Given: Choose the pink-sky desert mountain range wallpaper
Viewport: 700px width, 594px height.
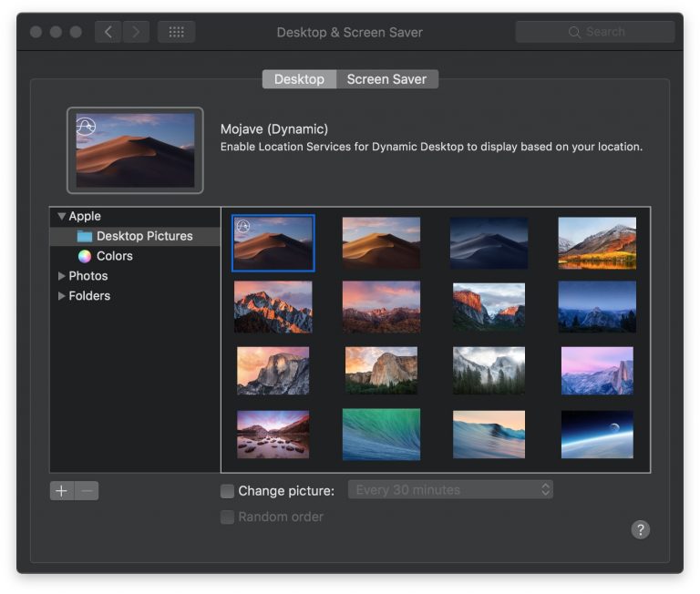Looking at the screenshot, I should (x=381, y=307).
